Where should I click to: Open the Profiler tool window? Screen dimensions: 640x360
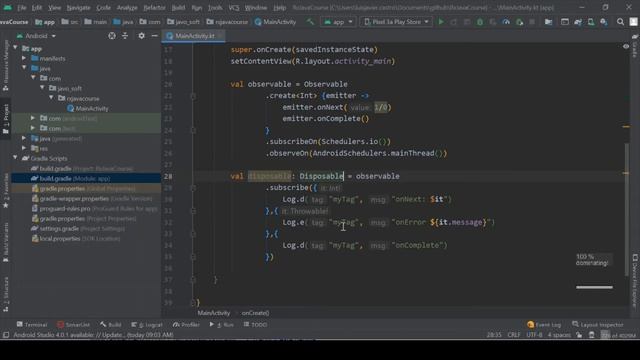(x=186, y=325)
